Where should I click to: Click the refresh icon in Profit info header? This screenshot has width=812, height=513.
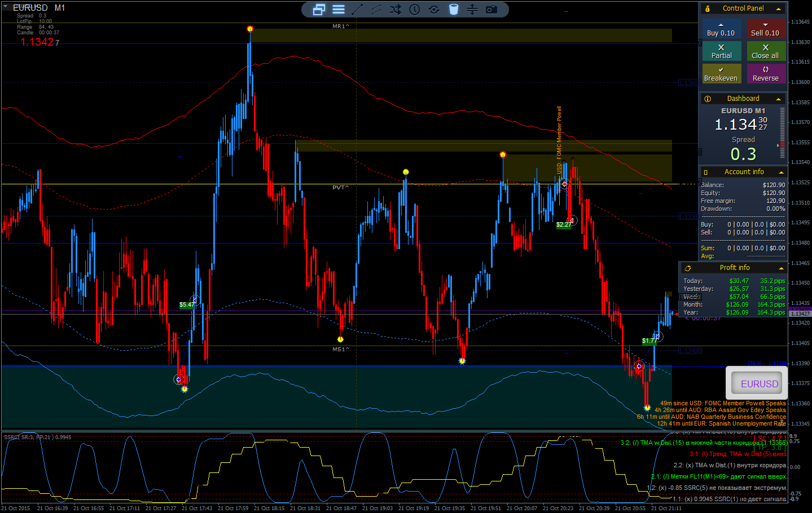point(688,268)
